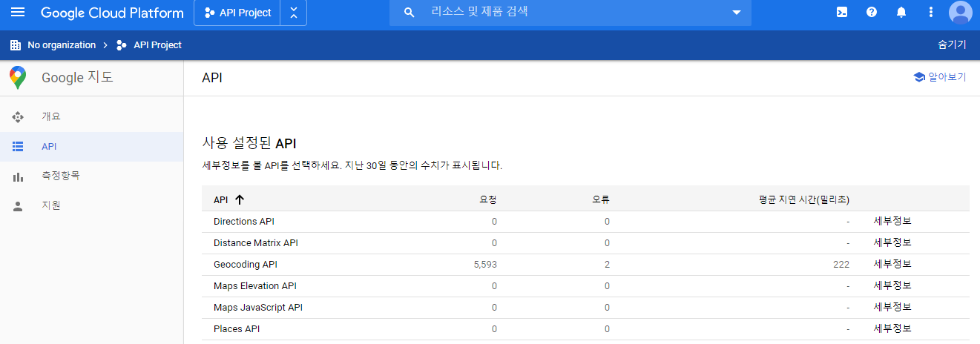Click the Google 지도 sidebar title
The width and height of the screenshot is (980, 344).
click(78, 78)
